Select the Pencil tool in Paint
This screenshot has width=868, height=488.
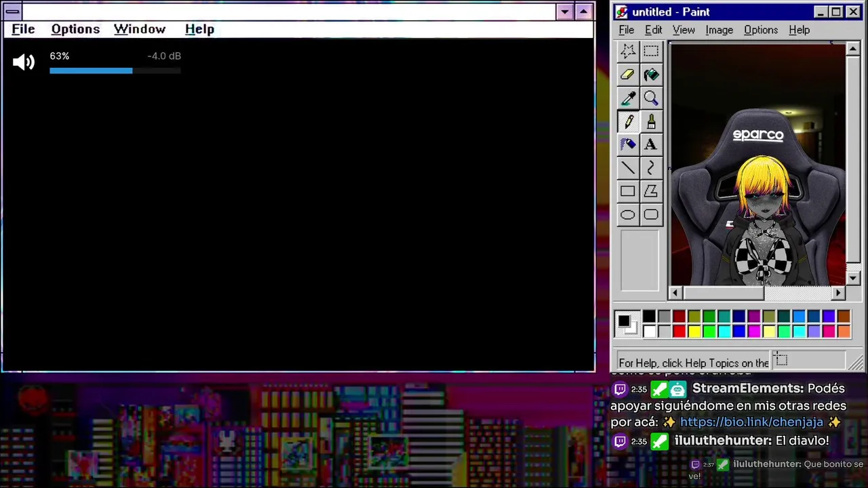[x=627, y=121]
